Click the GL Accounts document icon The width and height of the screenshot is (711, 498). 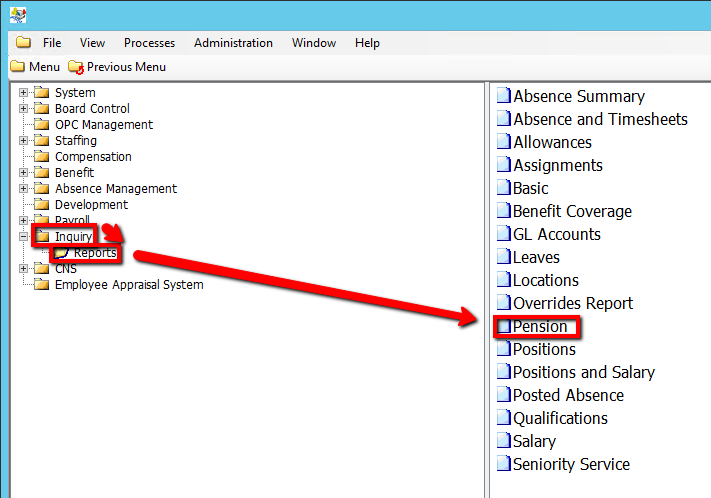tap(504, 235)
